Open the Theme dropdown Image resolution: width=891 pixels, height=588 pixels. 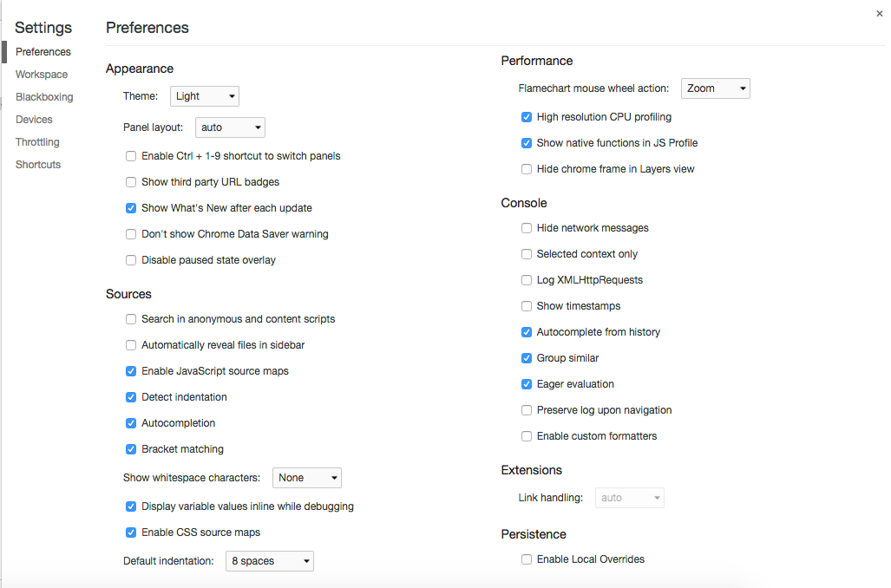[x=205, y=96]
